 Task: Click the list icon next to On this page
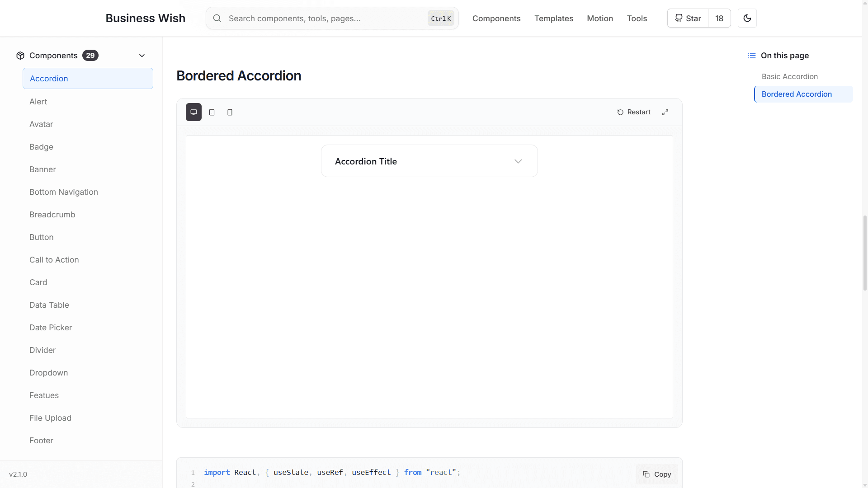click(752, 55)
